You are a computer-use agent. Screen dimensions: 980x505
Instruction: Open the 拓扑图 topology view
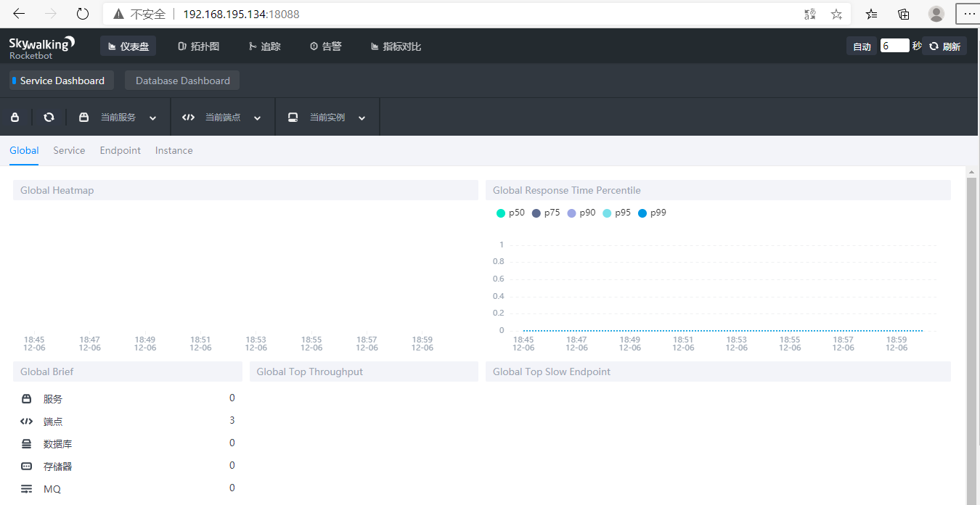(198, 46)
